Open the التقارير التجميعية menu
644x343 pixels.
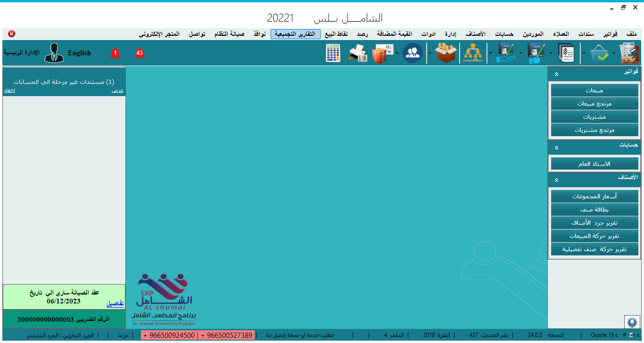click(295, 34)
